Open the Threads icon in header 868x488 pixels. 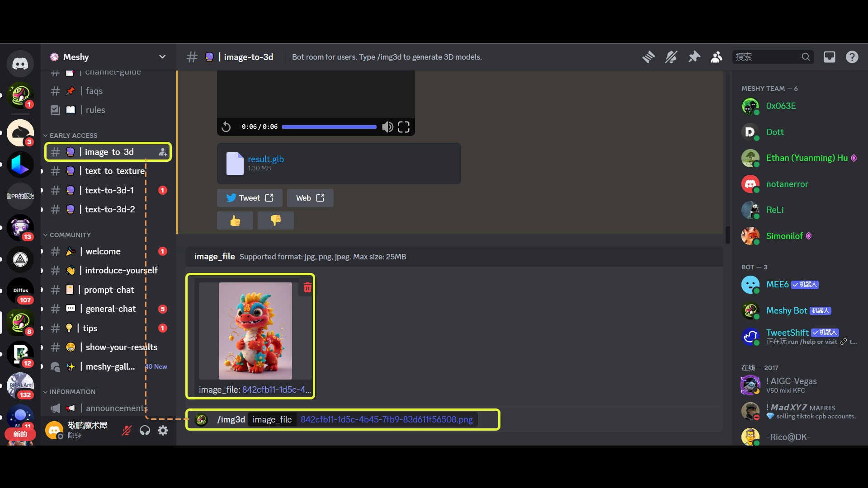[648, 57]
